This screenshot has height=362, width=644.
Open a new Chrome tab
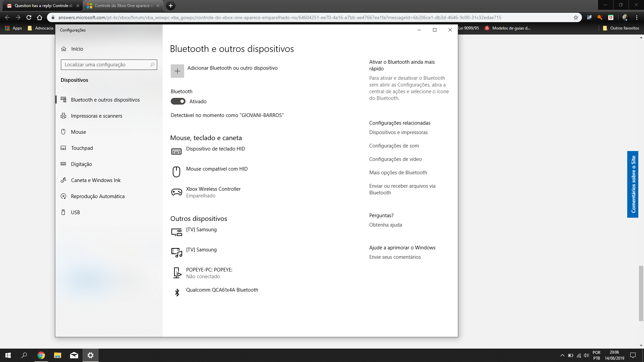[x=170, y=6]
